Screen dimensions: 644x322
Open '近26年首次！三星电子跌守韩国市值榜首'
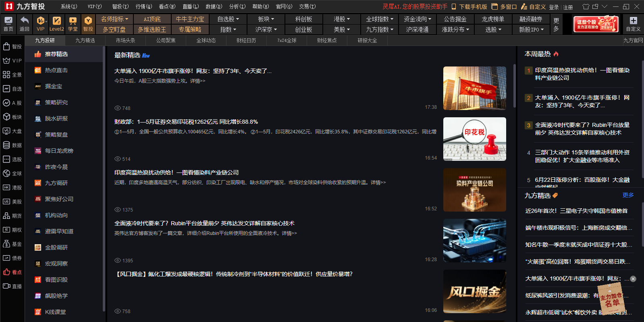coord(576,211)
